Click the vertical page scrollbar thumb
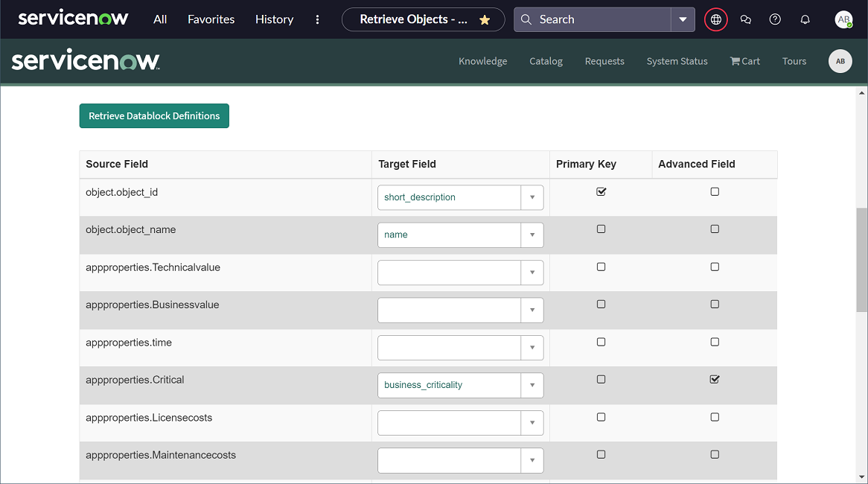The width and height of the screenshot is (868, 484). coord(861,259)
